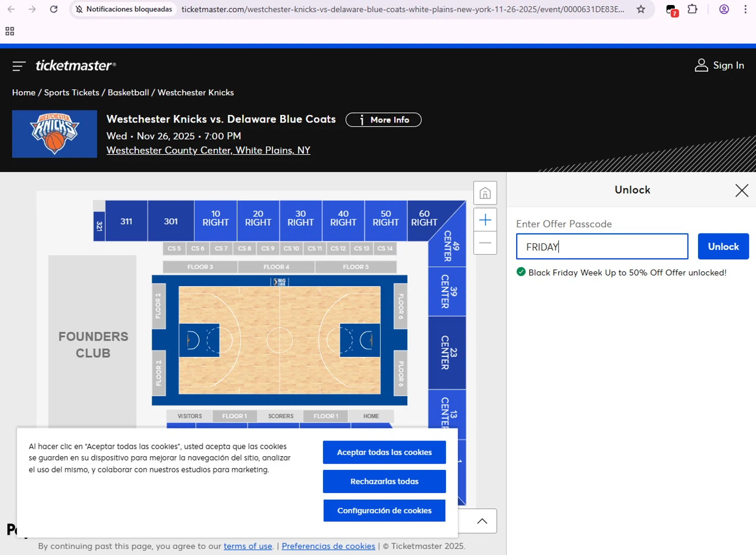Open the terms of use link
Viewport: 756px width, 555px height.
248,546
